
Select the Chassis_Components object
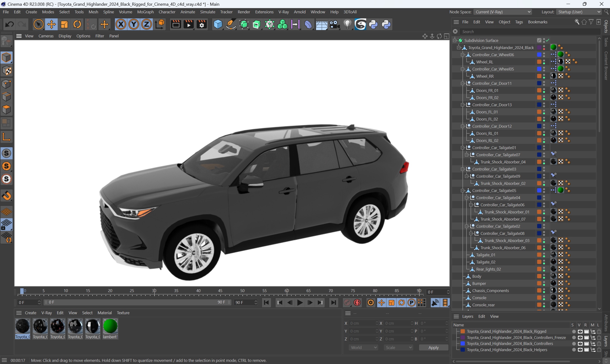pyautogui.click(x=491, y=291)
